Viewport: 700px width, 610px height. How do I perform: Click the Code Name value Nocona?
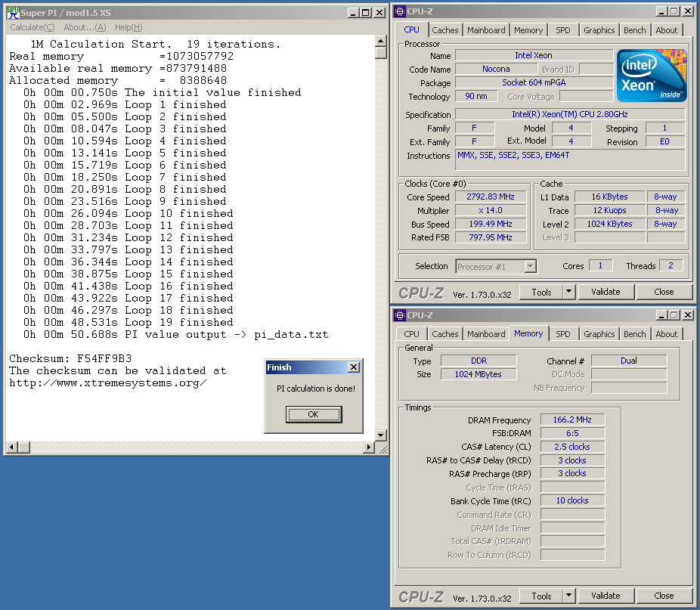[496, 70]
